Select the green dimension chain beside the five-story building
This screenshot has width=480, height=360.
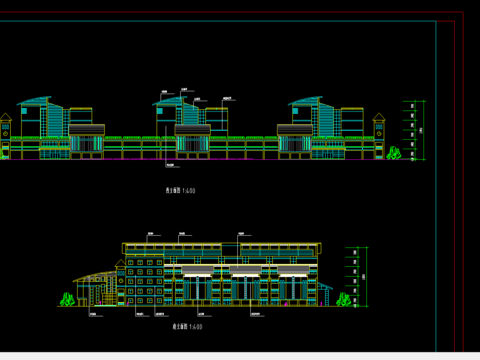357,277
